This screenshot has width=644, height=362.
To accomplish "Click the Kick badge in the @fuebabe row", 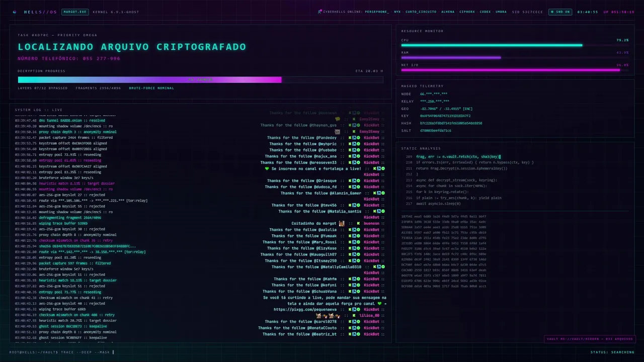I will [350, 150].
